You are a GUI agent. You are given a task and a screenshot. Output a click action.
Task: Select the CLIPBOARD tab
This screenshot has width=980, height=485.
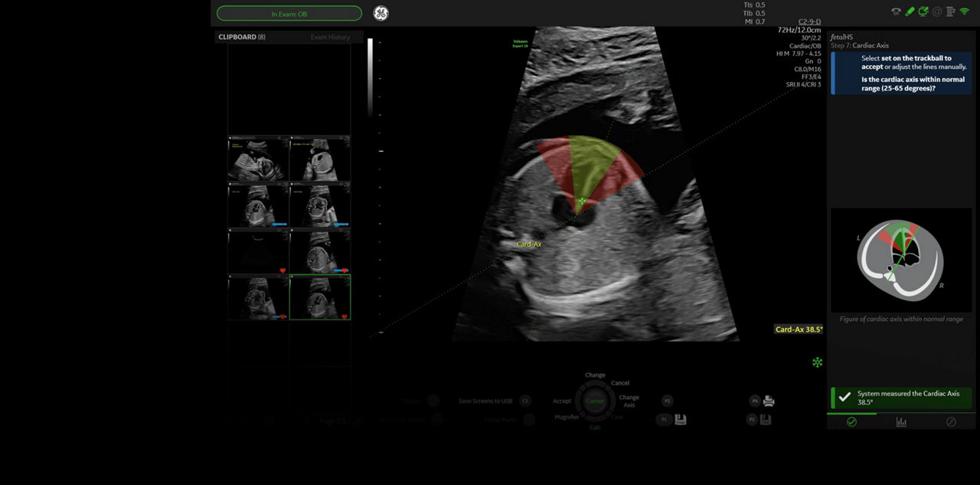(240, 36)
